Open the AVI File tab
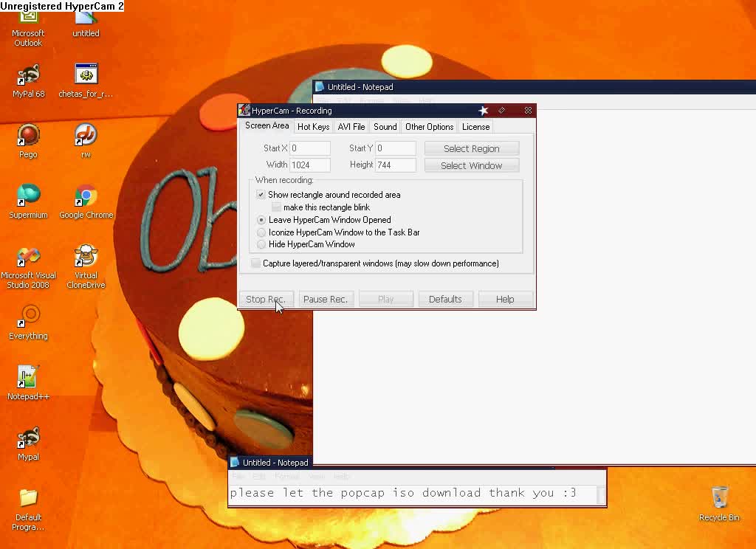756x549 pixels. (x=351, y=127)
